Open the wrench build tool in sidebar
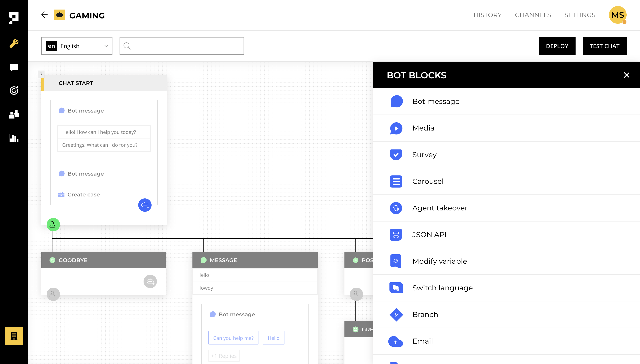This screenshot has height=364, width=640. pyautogui.click(x=14, y=44)
